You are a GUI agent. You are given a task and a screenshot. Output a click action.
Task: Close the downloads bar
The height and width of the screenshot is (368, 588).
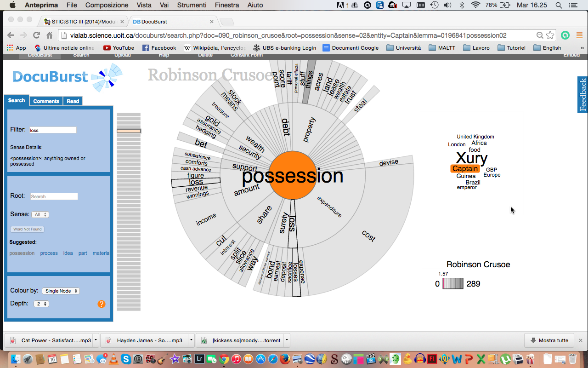click(580, 340)
